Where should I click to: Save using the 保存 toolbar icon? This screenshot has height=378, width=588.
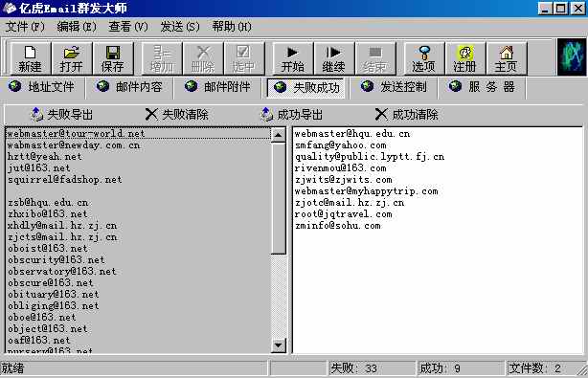[x=112, y=58]
